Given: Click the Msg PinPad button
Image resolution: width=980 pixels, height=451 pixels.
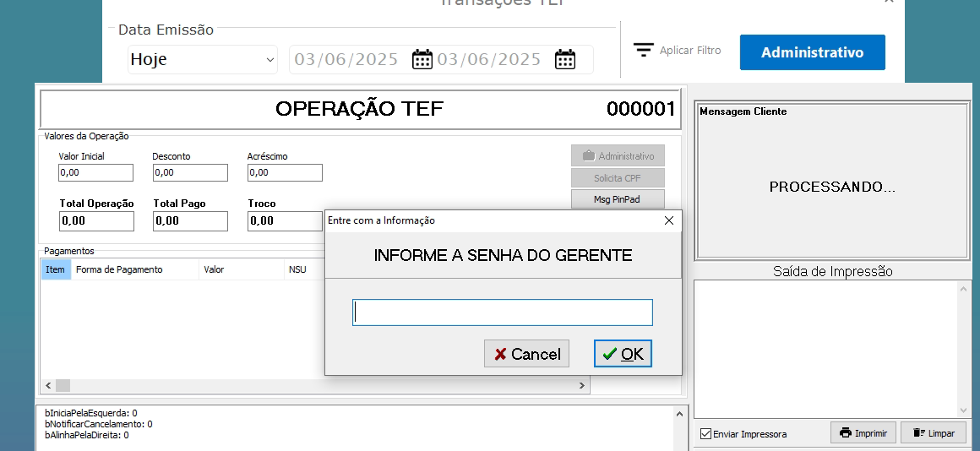Looking at the screenshot, I should coord(618,199).
